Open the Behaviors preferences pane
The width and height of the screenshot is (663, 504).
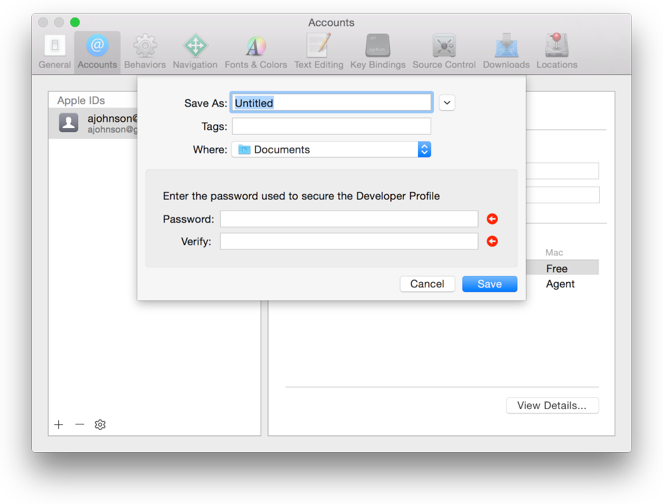click(145, 52)
